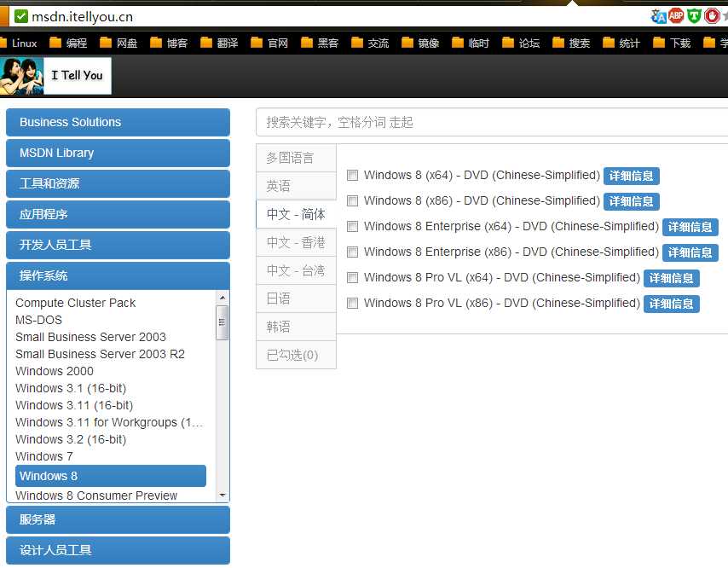Expand the MSDN Library category
The image size is (728, 568).
[118, 153]
